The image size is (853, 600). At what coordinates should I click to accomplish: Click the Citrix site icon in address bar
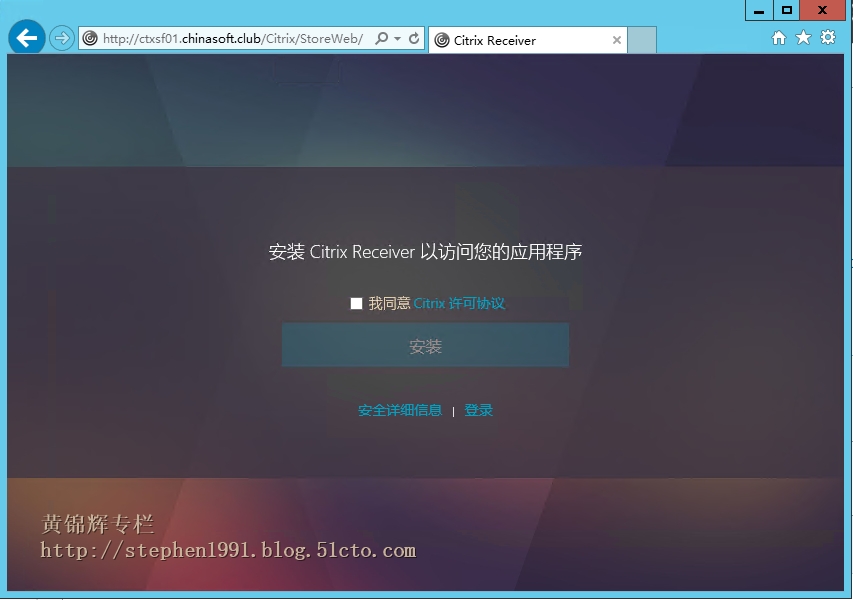point(90,39)
